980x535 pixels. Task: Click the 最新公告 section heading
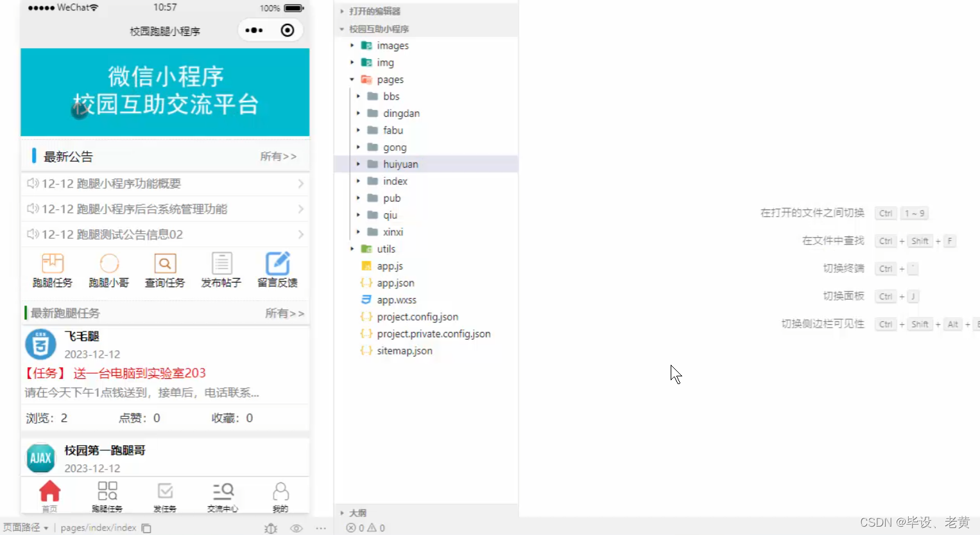[x=68, y=157]
